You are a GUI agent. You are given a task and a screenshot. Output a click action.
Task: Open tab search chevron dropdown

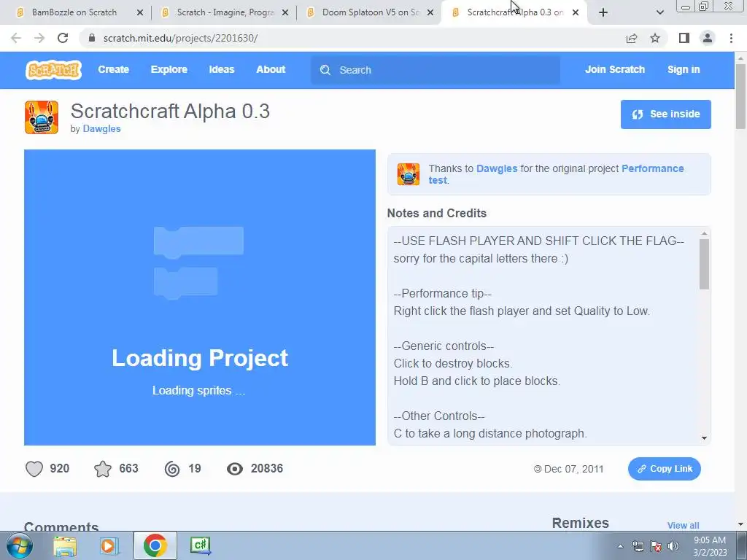tap(659, 12)
